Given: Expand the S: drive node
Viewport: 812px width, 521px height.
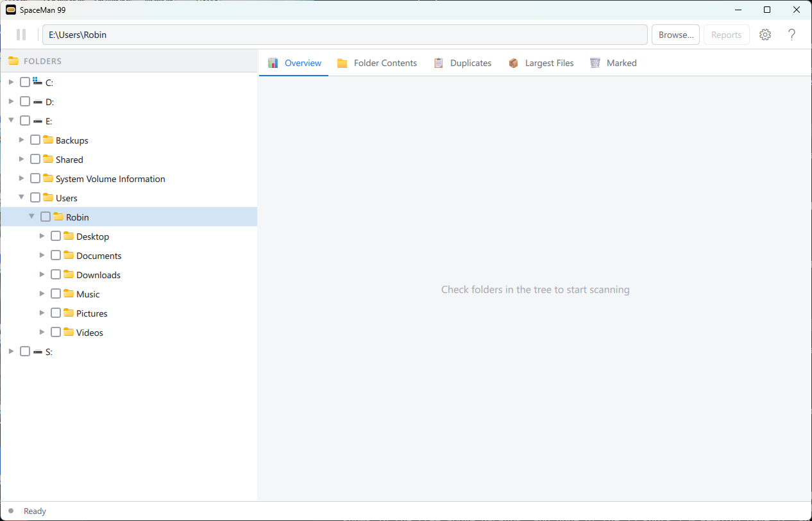Looking at the screenshot, I should tap(11, 351).
